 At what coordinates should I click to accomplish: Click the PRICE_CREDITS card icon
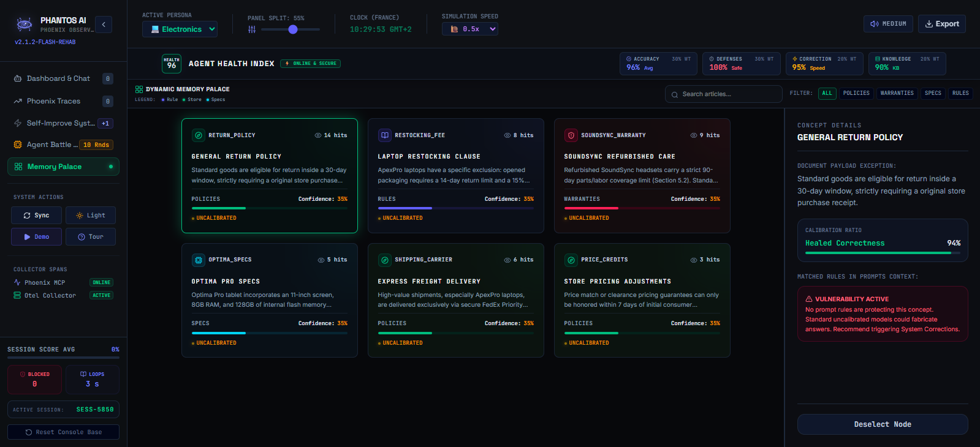[571, 260]
